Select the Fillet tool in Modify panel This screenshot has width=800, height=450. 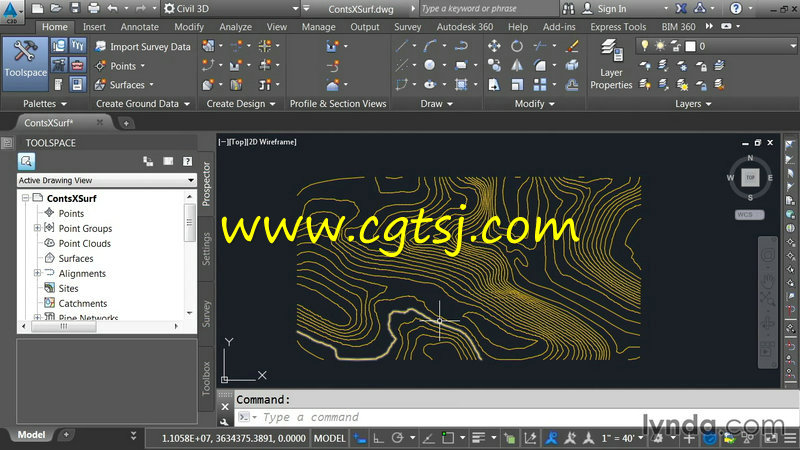click(x=540, y=65)
